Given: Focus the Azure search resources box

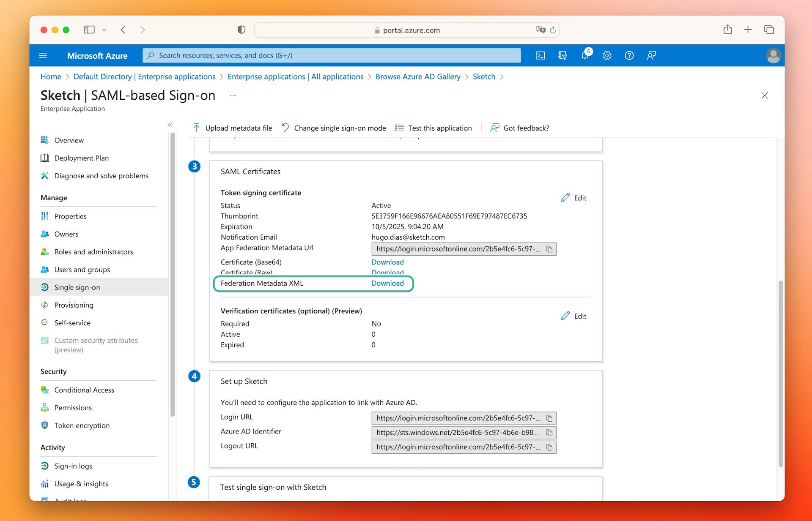Looking at the screenshot, I should [332, 55].
